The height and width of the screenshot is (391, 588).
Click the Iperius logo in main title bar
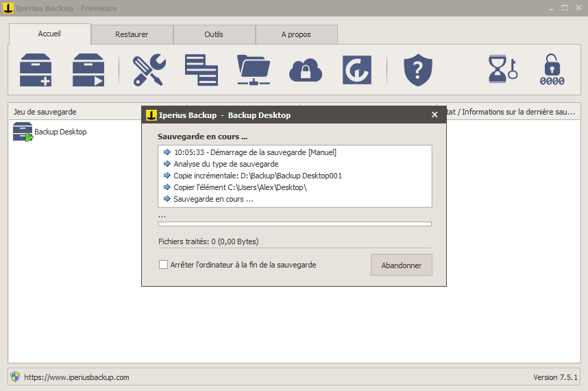pyautogui.click(x=8, y=8)
